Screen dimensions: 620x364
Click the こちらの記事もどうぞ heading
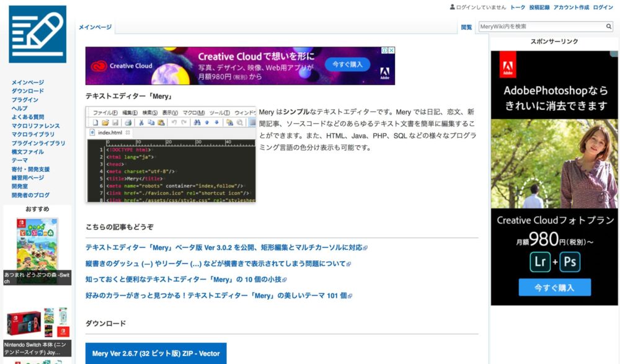pos(120,227)
